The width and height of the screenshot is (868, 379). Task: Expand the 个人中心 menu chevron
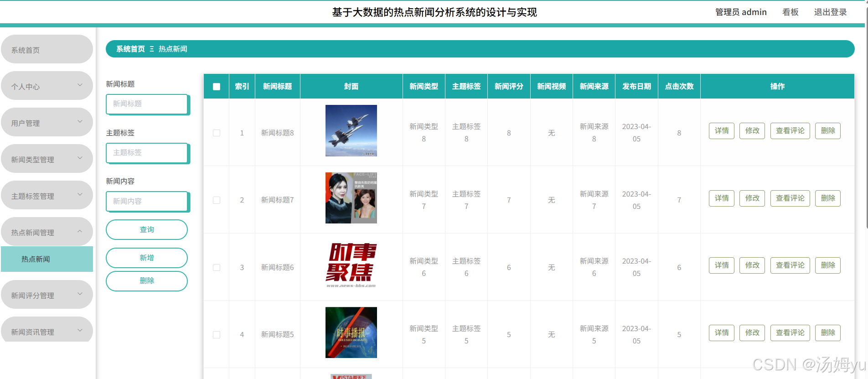tap(80, 85)
